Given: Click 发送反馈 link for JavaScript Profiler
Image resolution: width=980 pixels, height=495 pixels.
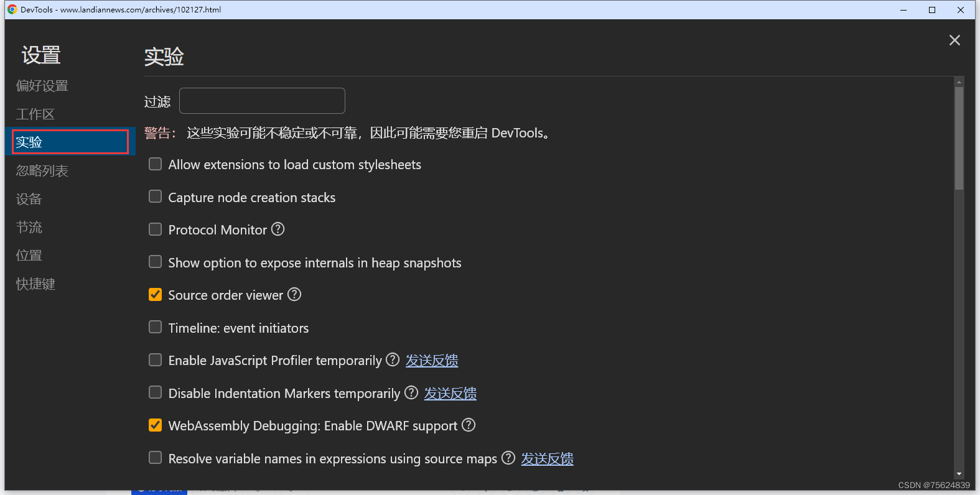Looking at the screenshot, I should [x=432, y=360].
